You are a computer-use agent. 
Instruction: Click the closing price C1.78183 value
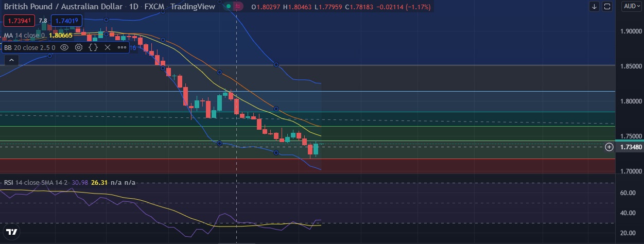[x=359, y=7]
